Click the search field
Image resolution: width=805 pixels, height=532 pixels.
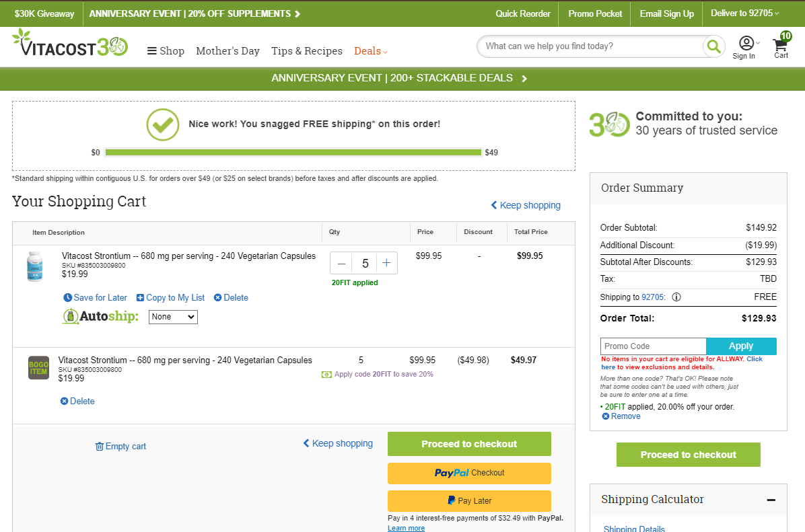click(x=590, y=46)
